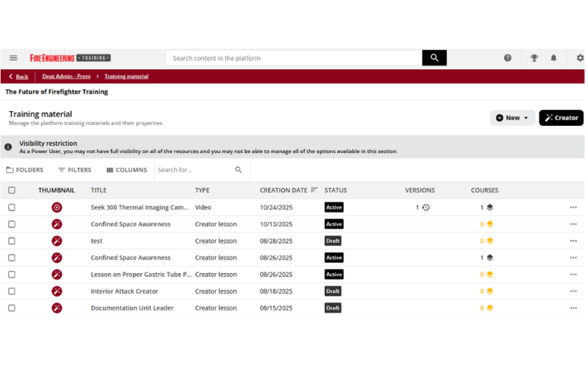The width and height of the screenshot is (588, 368).
Task: Open the hamburger main menu
Action: [13, 58]
